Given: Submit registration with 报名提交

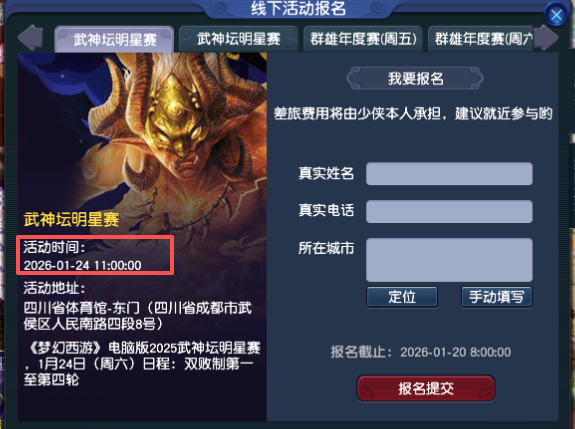Looking at the screenshot, I should coord(426,388).
